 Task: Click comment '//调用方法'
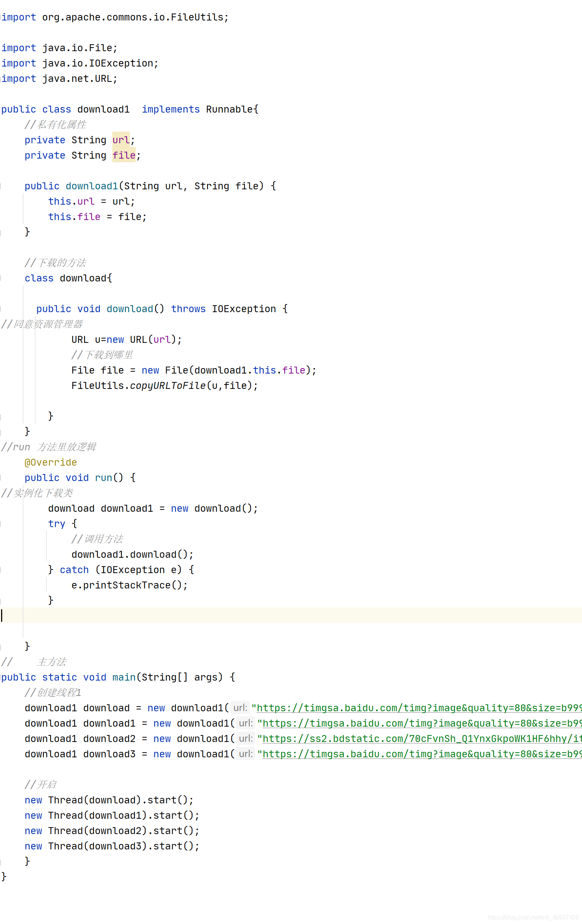coord(97,539)
